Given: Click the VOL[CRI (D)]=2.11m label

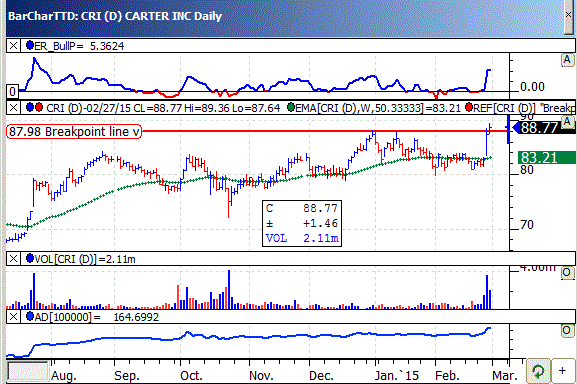Looking at the screenshot, I should tap(85, 259).
